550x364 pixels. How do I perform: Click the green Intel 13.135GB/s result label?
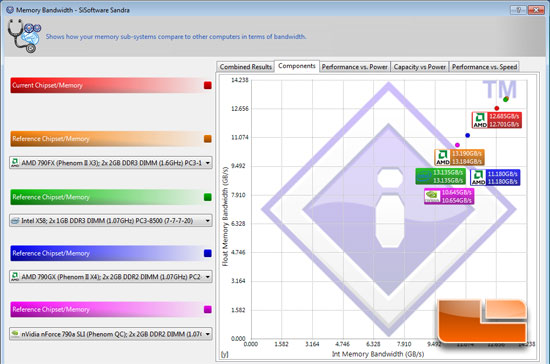(441, 176)
